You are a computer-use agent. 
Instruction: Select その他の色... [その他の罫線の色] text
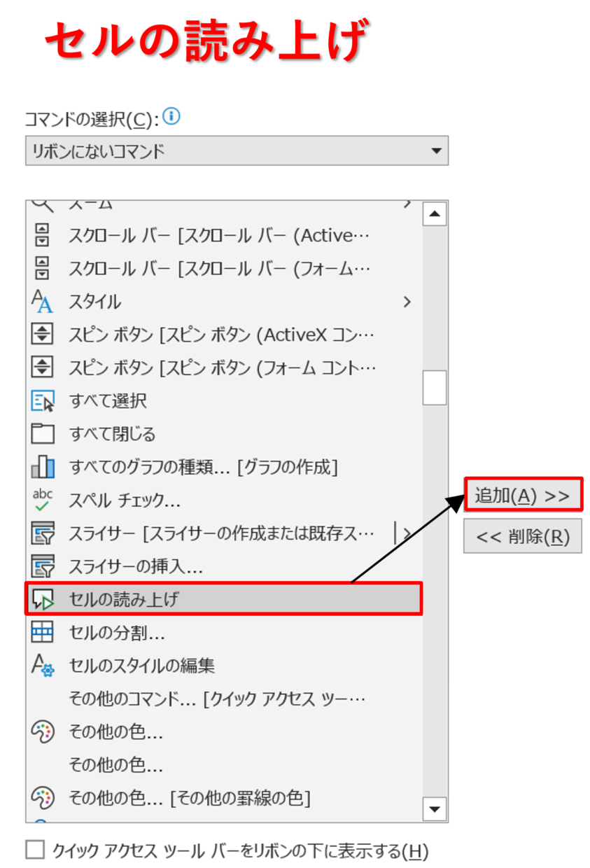[190, 797]
